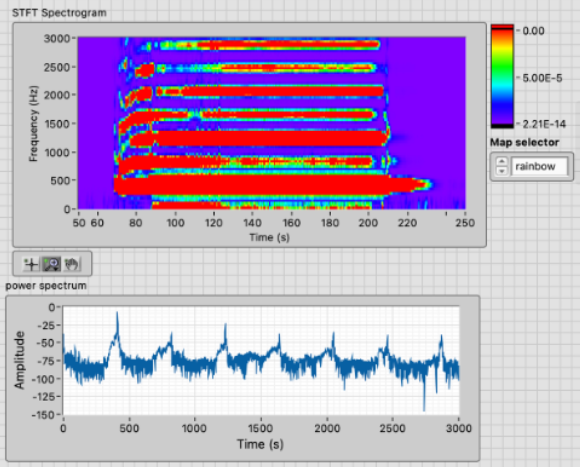Select the 0 frequency axis minimum
The width and height of the screenshot is (580, 467).
pos(67,209)
